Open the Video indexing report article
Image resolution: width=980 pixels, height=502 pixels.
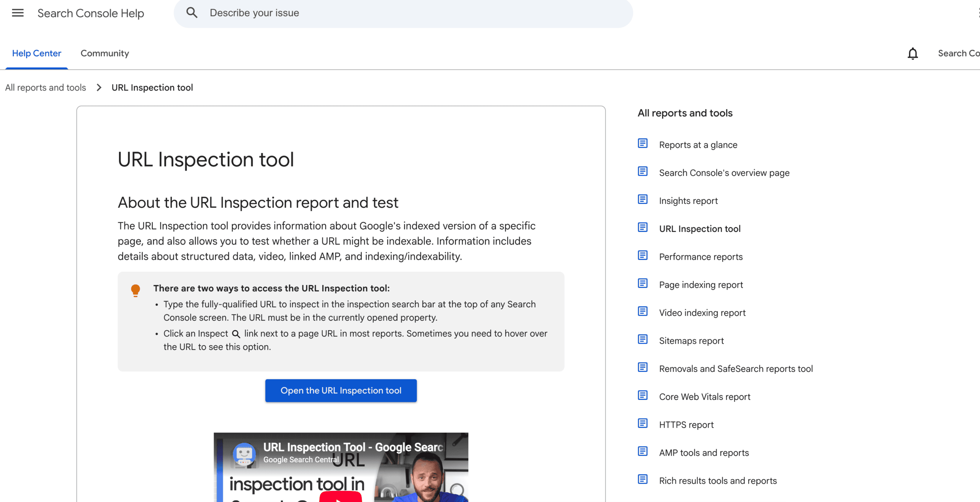tap(702, 313)
